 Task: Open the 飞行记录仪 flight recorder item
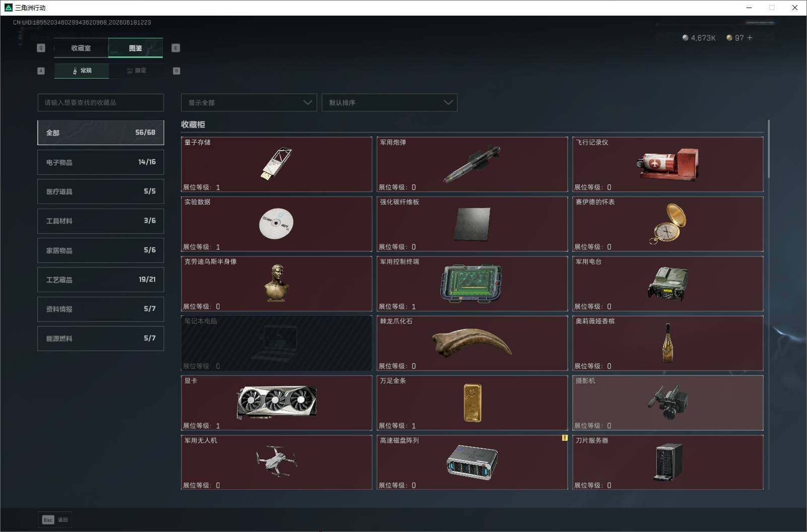point(668,164)
